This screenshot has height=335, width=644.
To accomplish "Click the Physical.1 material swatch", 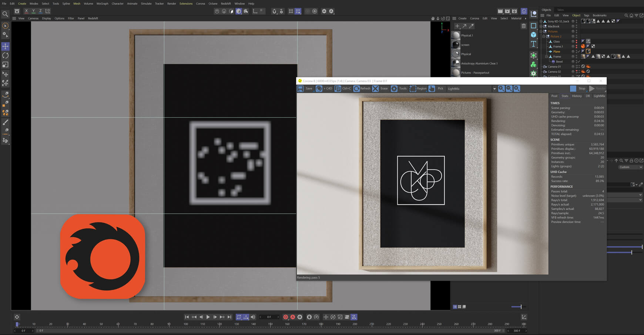I will 456,35.
